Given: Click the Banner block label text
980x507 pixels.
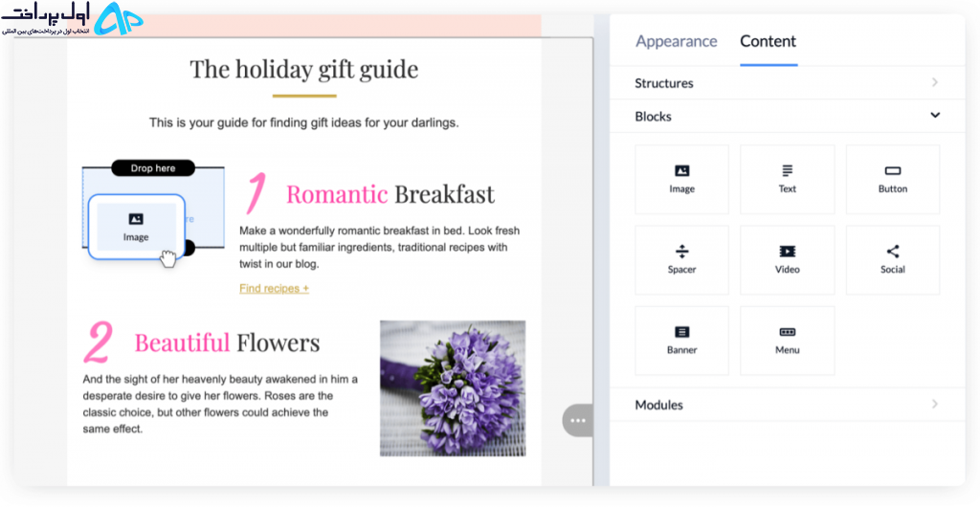Looking at the screenshot, I should coord(681,350).
